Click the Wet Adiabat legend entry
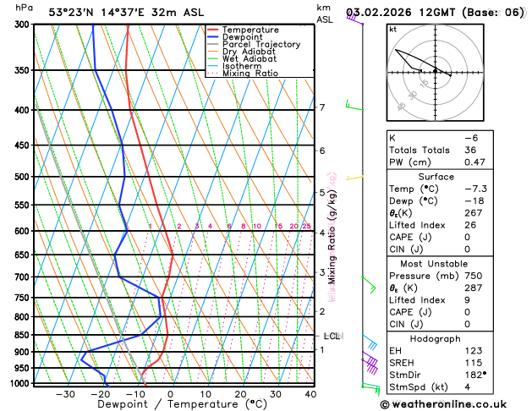Image resolution: width=532 pixels, height=411 pixels. tap(242, 58)
